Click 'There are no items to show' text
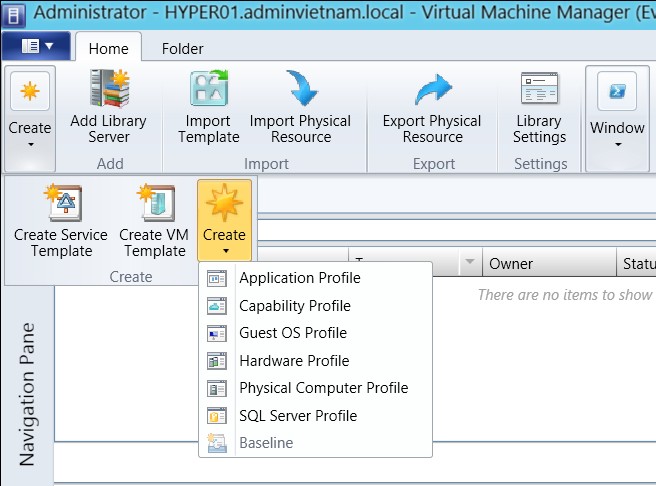 565,295
